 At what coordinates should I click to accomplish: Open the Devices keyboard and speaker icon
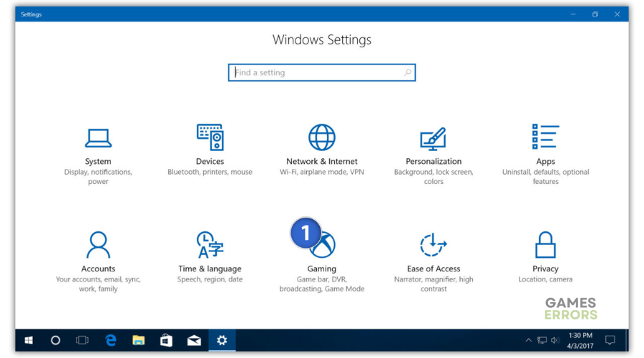(x=210, y=137)
